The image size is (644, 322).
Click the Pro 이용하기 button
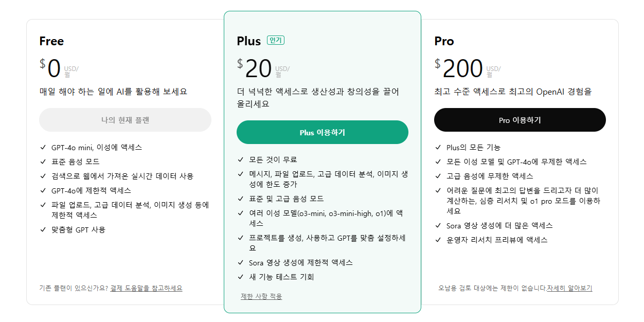click(520, 119)
